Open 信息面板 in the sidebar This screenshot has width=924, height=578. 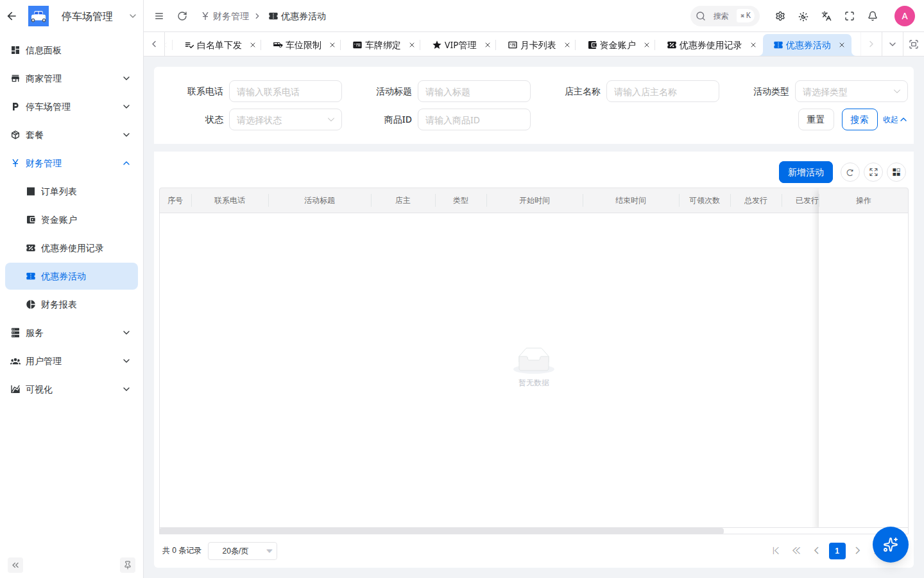coord(71,50)
